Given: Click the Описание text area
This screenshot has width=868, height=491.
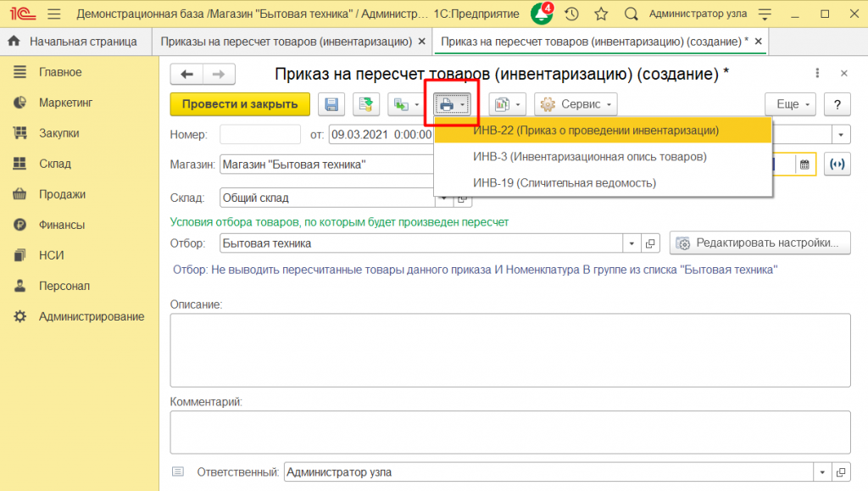Looking at the screenshot, I should (509, 350).
